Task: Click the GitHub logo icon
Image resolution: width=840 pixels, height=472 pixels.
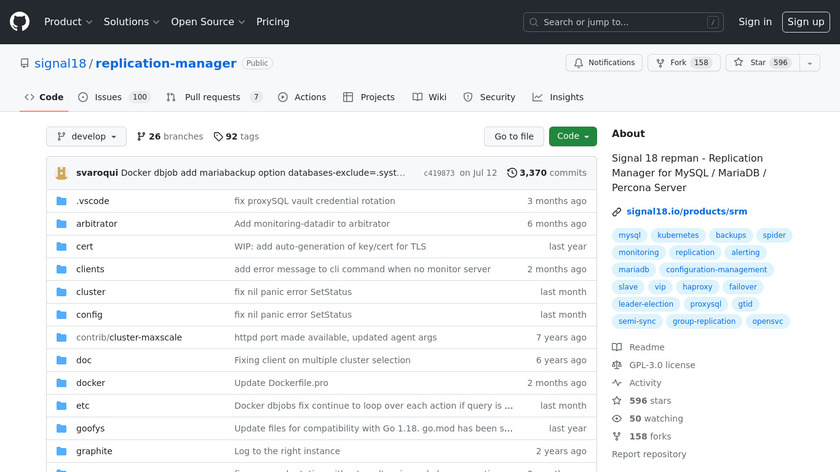Action: [20, 22]
